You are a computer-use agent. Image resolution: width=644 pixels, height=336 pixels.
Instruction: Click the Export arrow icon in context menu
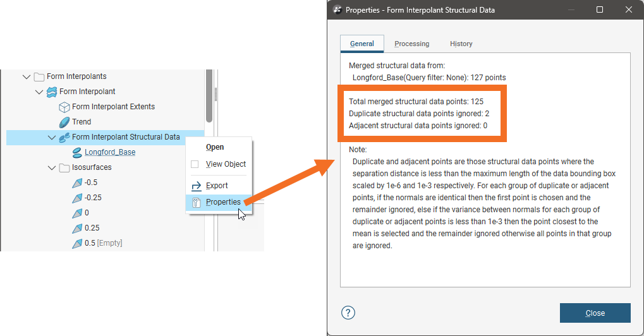pyautogui.click(x=197, y=186)
